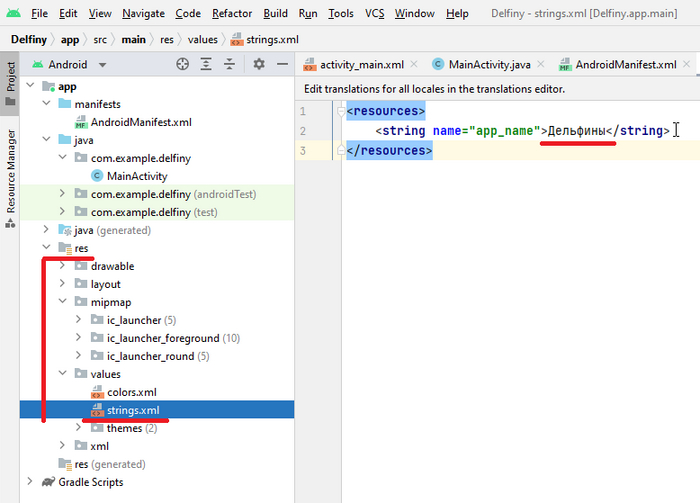
Task: Click the Дельфины text in editor
Action: pos(579,131)
